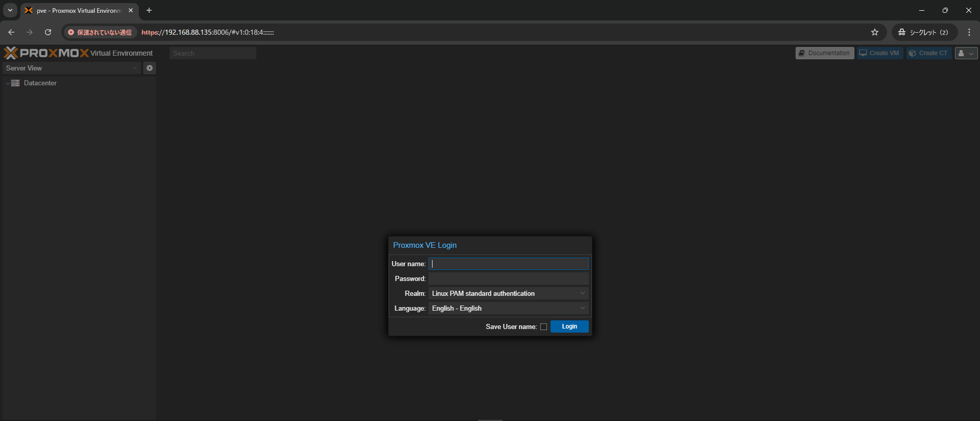Close the pve Proxmox tab
This screenshot has width=980, height=421.
point(131,10)
